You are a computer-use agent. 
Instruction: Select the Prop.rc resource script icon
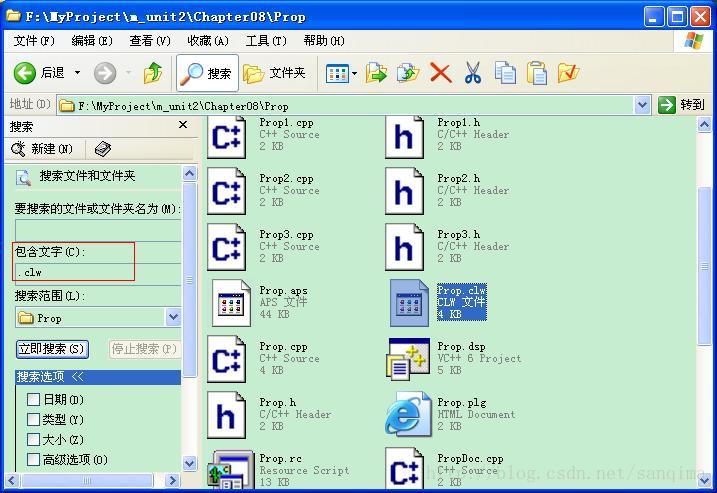[230, 469]
